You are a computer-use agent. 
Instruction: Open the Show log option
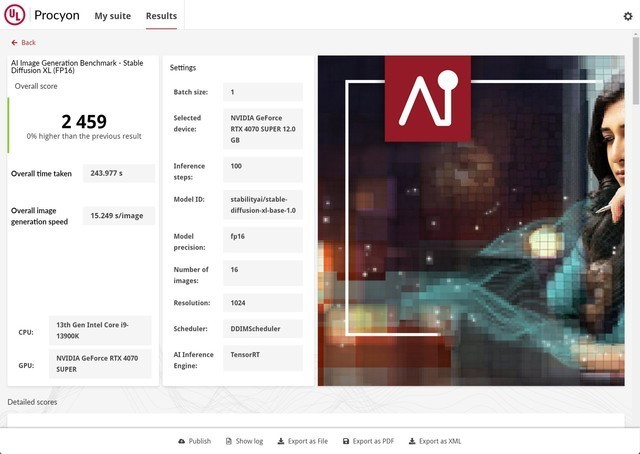tap(243, 441)
